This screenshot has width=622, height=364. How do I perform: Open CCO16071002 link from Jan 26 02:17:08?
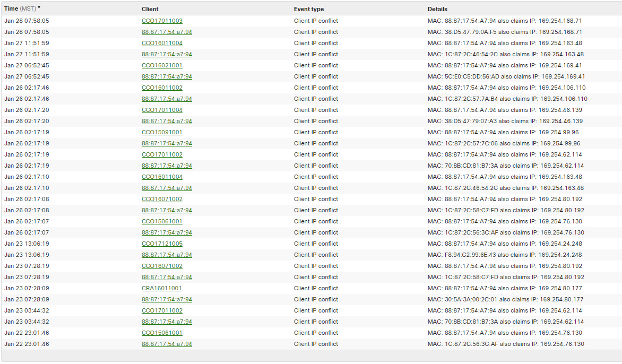click(x=162, y=199)
